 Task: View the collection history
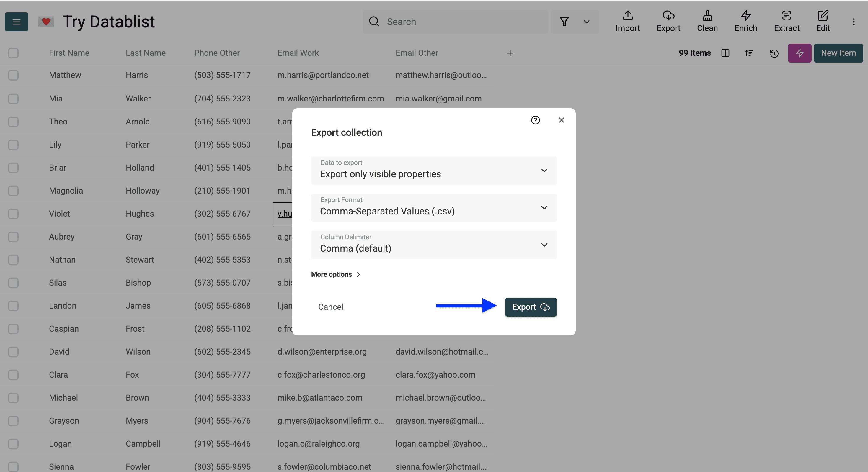tap(774, 53)
